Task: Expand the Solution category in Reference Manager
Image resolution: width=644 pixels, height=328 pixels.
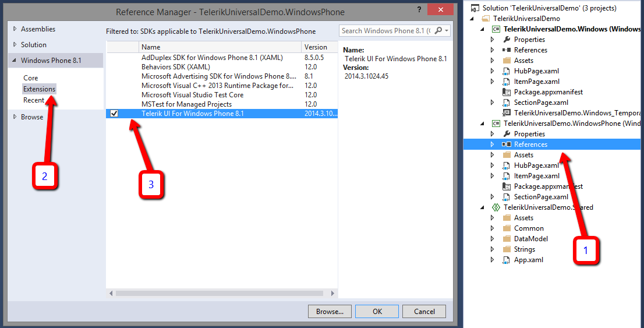Action: pos(15,44)
